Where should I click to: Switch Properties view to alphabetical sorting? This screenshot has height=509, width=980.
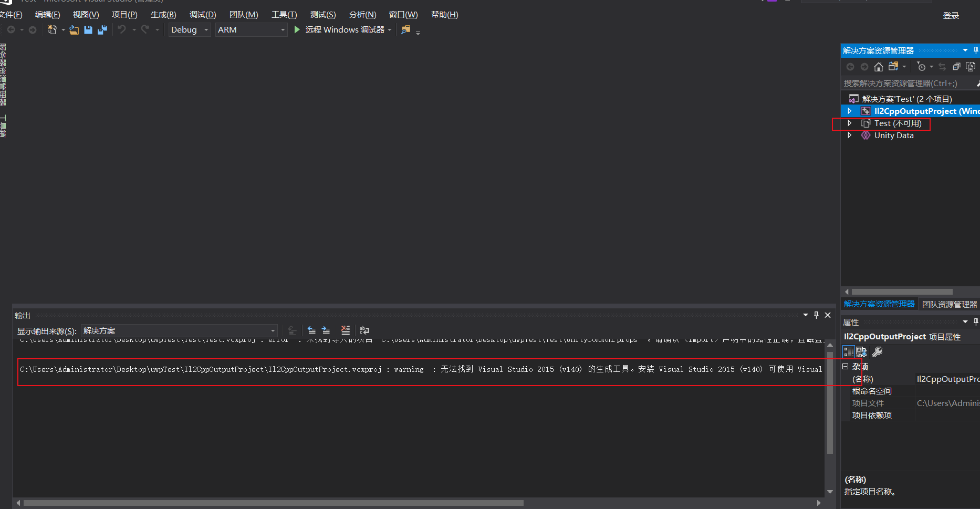pyautogui.click(x=861, y=352)
